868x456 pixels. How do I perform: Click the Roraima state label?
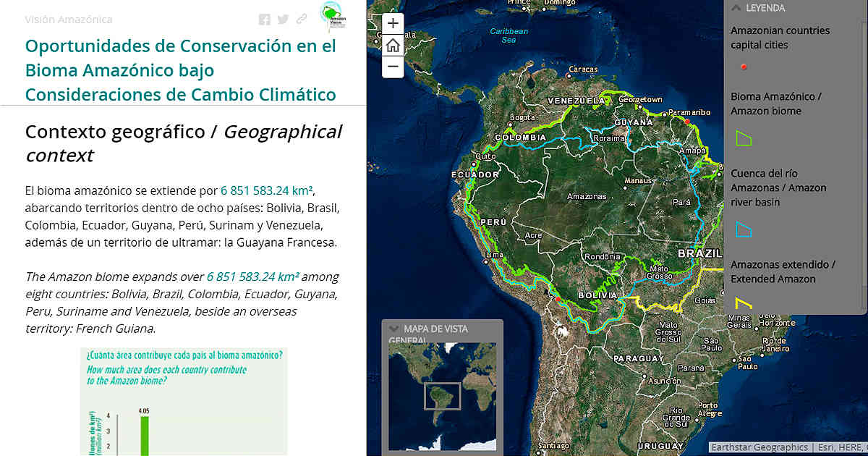(608, 138)
